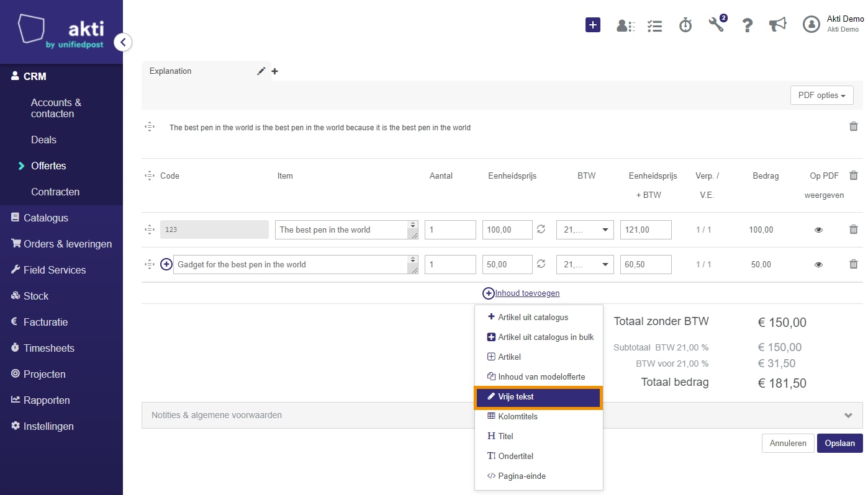The height and width of the screenshot is (495, 868).
Task: Open the help question mark icon
Action: pos(748,25)
